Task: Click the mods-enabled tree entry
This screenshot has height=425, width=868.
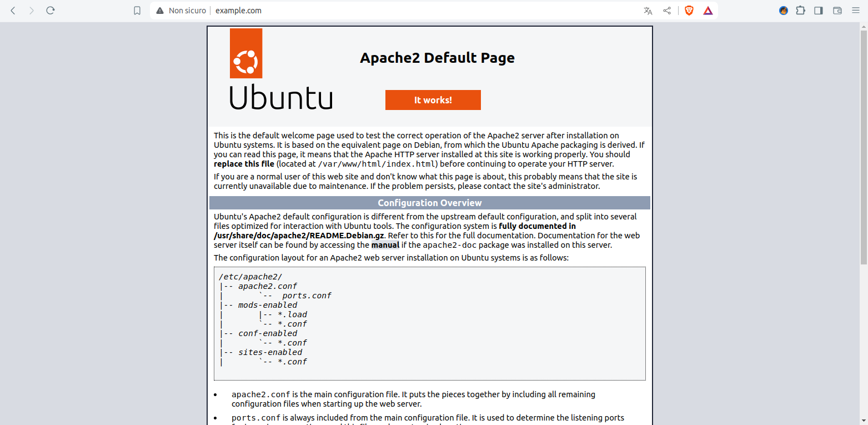Action: [268, 305]
